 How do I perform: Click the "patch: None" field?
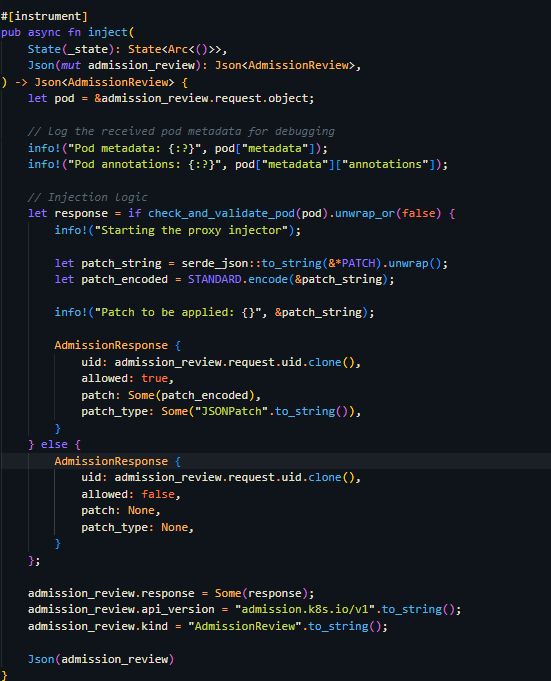coord(118,511)
